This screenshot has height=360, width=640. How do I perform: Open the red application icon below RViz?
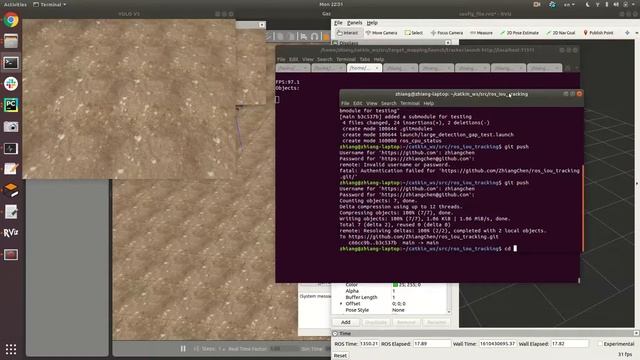tap(11, 255)
